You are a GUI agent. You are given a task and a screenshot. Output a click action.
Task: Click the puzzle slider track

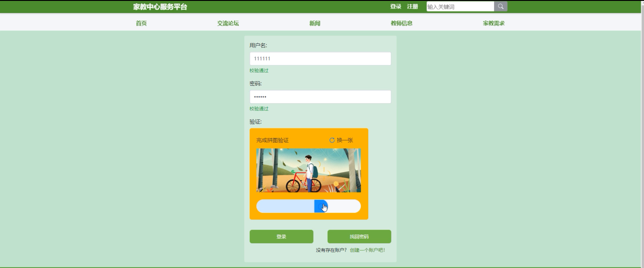click(x=308, y=206)
